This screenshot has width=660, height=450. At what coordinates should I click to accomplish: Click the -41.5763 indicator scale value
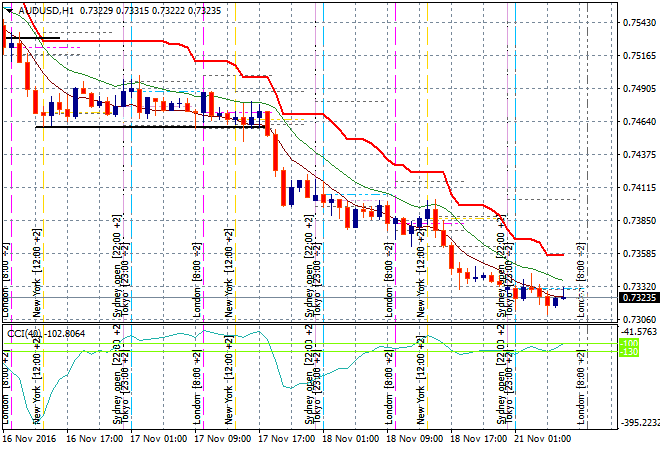coord(637,331)
